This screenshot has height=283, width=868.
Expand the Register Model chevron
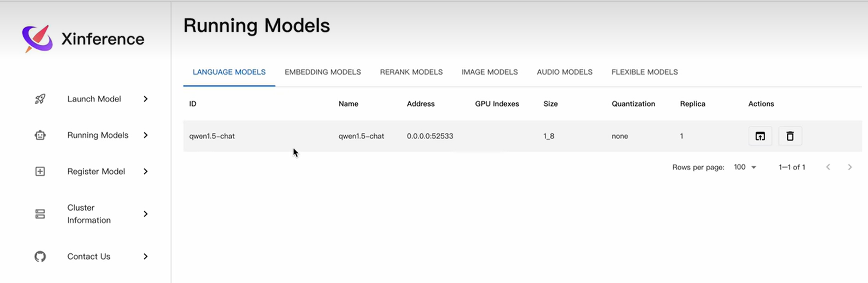point(146,171)
